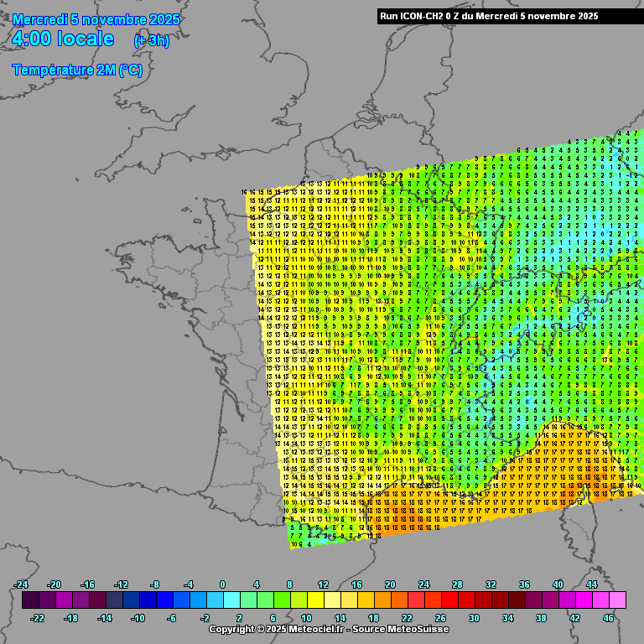Select the yellow swatch between 10 and 12
The image size is (644, 644).
[x=315, y=600]
